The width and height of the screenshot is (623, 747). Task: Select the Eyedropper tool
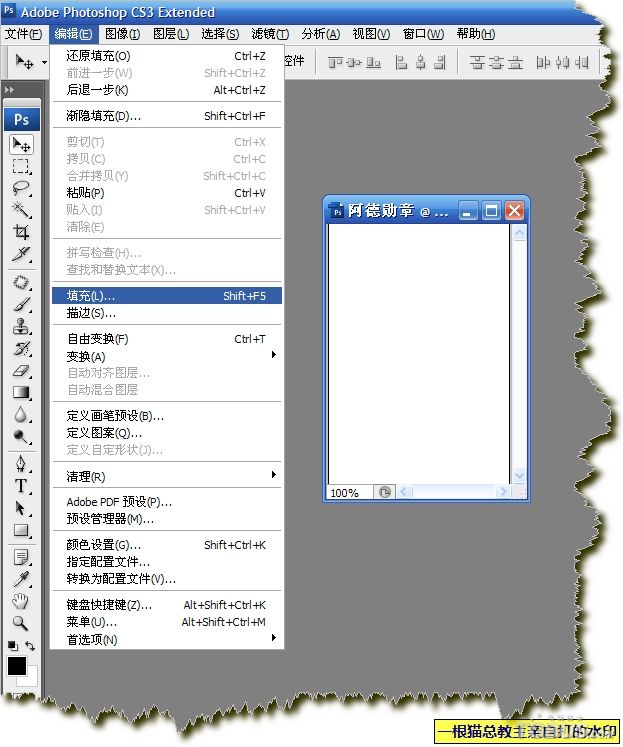(21, 579)
